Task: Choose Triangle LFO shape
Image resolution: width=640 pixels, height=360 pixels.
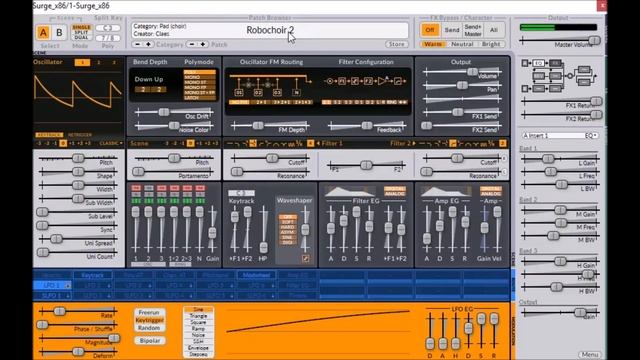Action: pos(198,316)
